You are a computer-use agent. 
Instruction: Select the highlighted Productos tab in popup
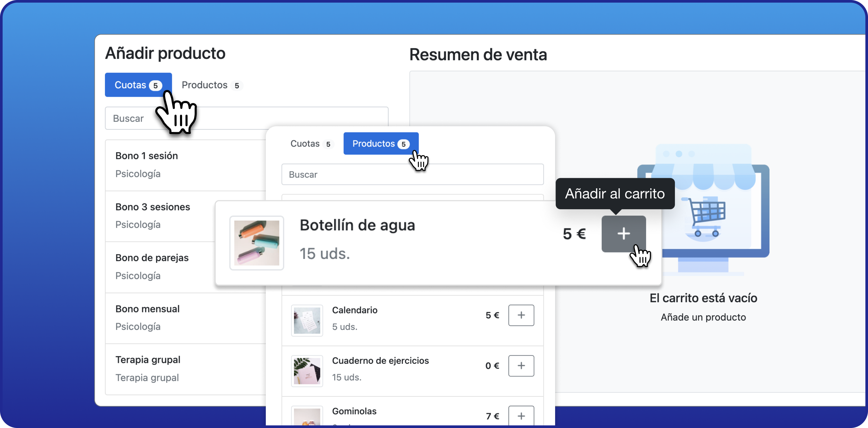tap(381, 144)
